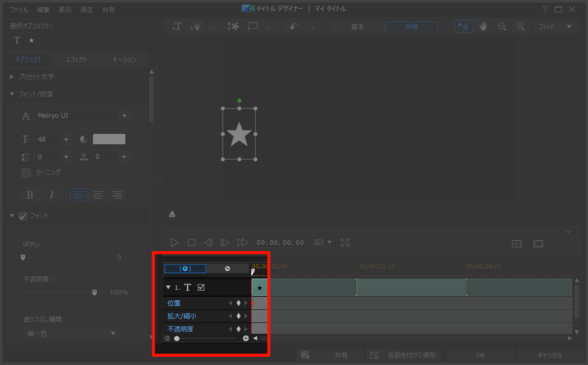The image size is (588, 365).
Task: Go to next keyframe for 不透明度
Action: coord(246,329)
